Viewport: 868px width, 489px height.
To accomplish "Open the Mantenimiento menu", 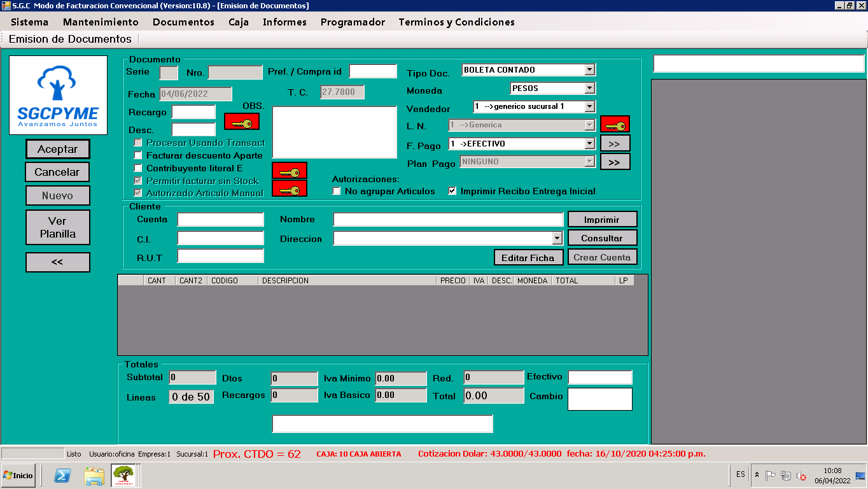I will [101, 22].
